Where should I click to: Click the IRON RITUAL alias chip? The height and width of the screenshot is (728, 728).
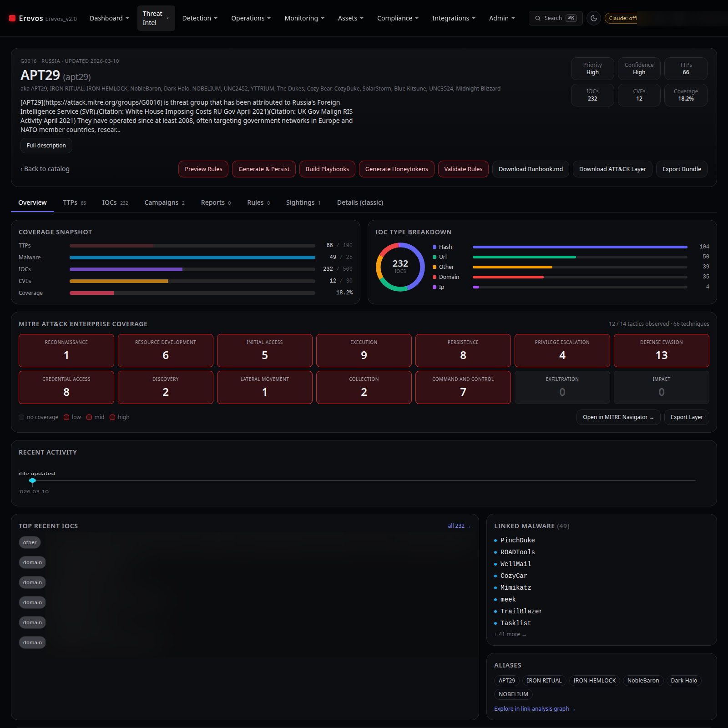click(x=544, y=681)
